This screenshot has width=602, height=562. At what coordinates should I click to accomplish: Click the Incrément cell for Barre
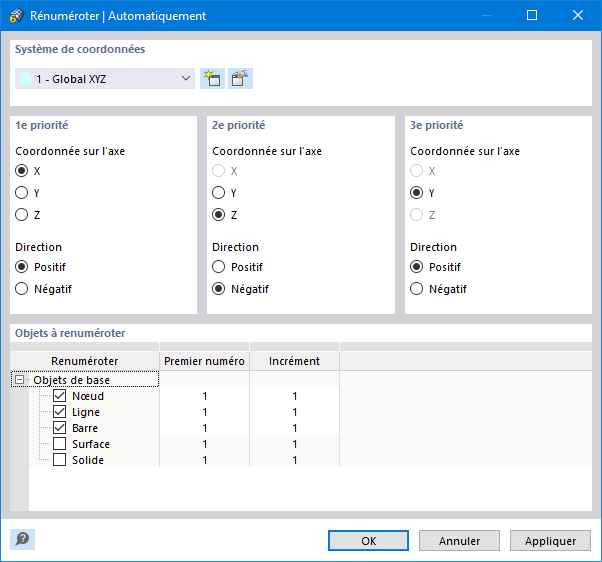click(x=294, y=428)
